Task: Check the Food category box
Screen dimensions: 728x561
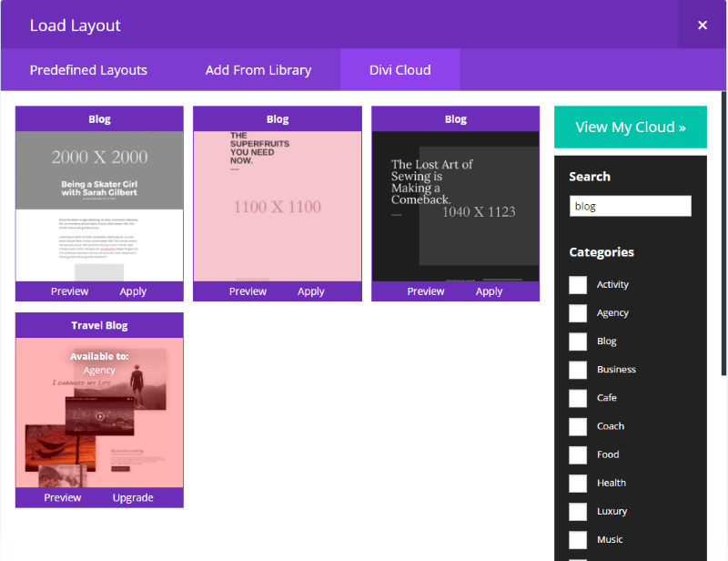Action: point(578,454)
